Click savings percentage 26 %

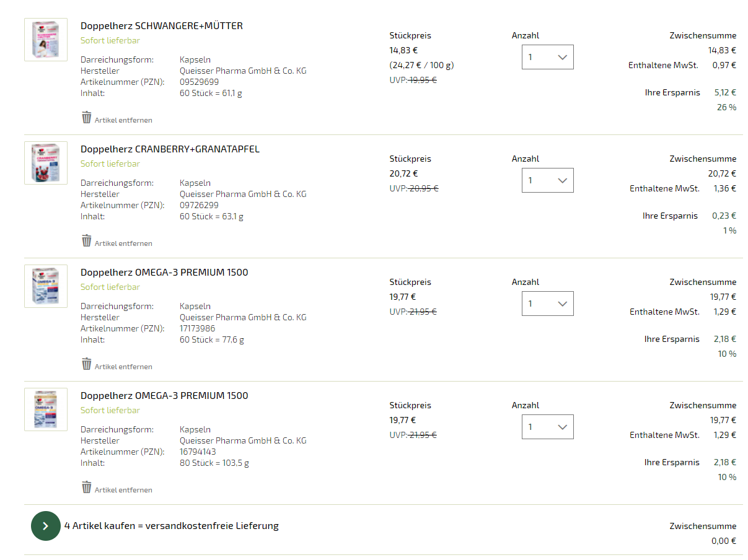727,107
